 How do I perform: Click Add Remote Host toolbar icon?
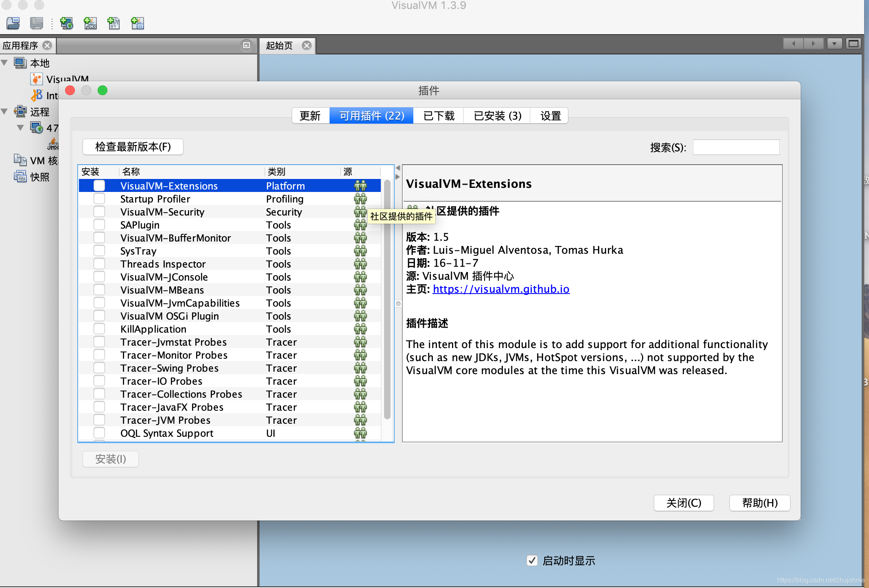(66, 23)
